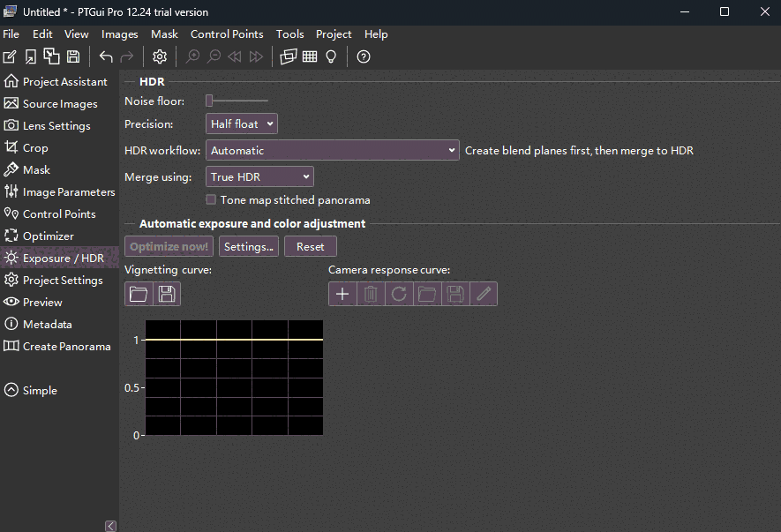781x532 pixels.
Task: Save project using the toolbar floppy disk icon
Action: click(73, 56)
